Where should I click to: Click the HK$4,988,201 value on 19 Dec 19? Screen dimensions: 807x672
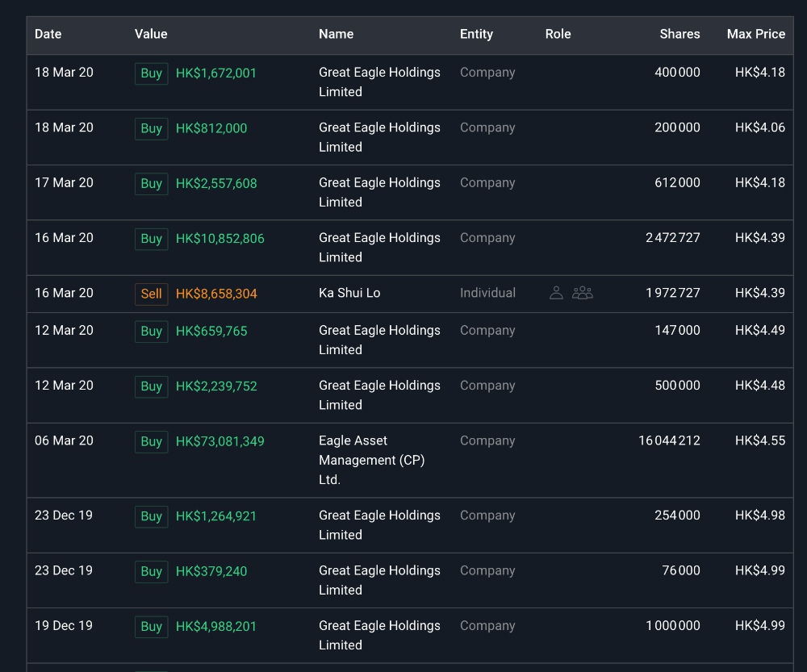[216, 626]
